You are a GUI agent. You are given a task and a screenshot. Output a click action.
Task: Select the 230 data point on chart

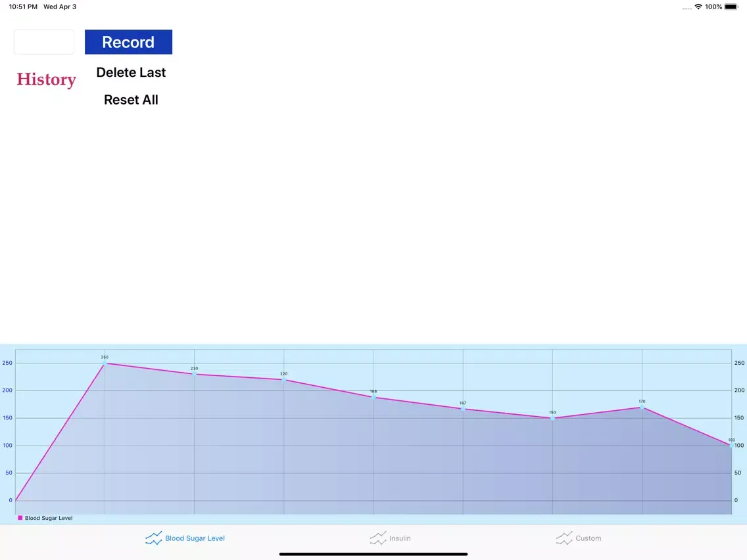pos(194,374)
